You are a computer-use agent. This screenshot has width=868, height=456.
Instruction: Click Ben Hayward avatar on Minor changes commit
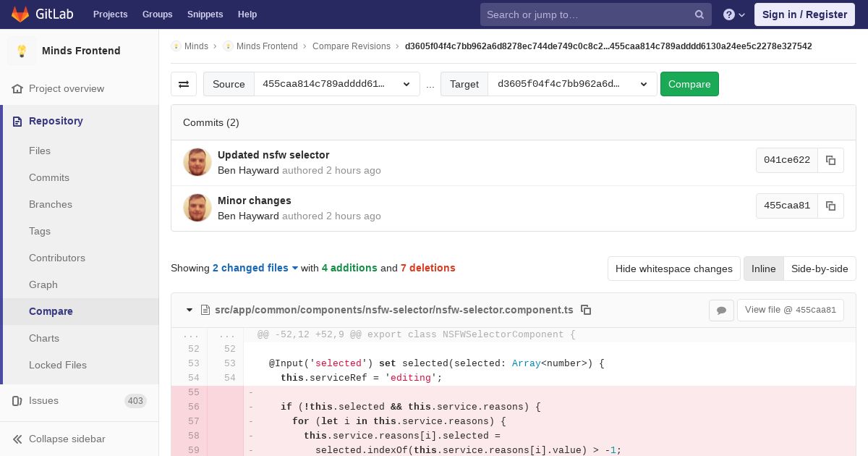tap(197, 208)
